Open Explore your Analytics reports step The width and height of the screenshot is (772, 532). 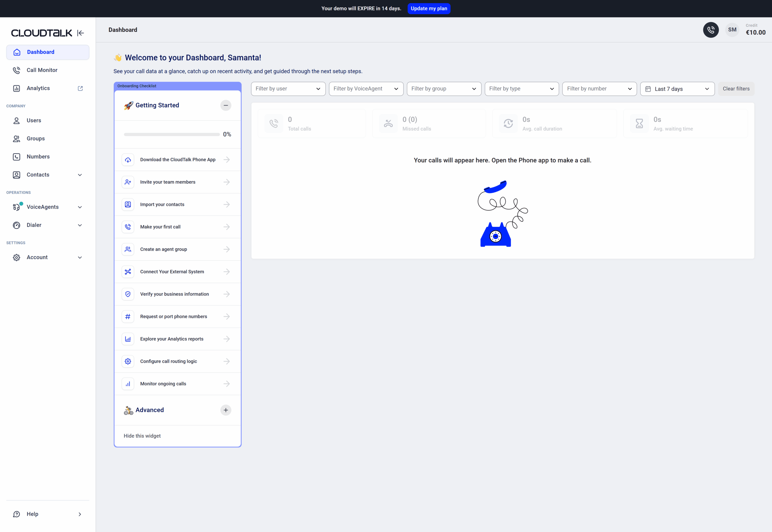[178, 339]
